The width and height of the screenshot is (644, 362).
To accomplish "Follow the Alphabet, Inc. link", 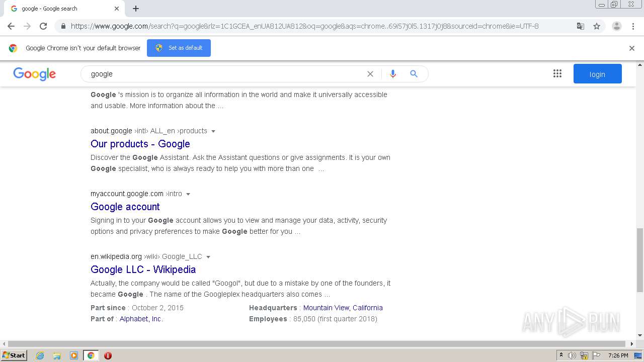I will 141,319.
